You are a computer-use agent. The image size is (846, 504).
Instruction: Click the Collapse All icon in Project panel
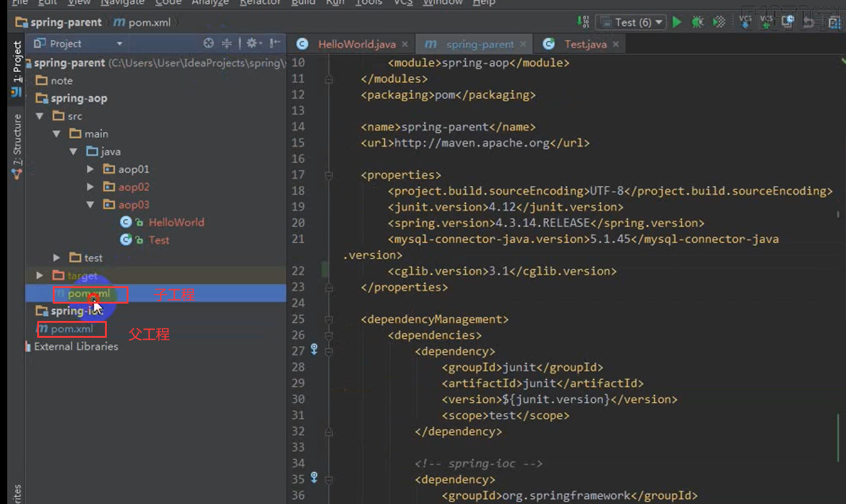[227, 43]
